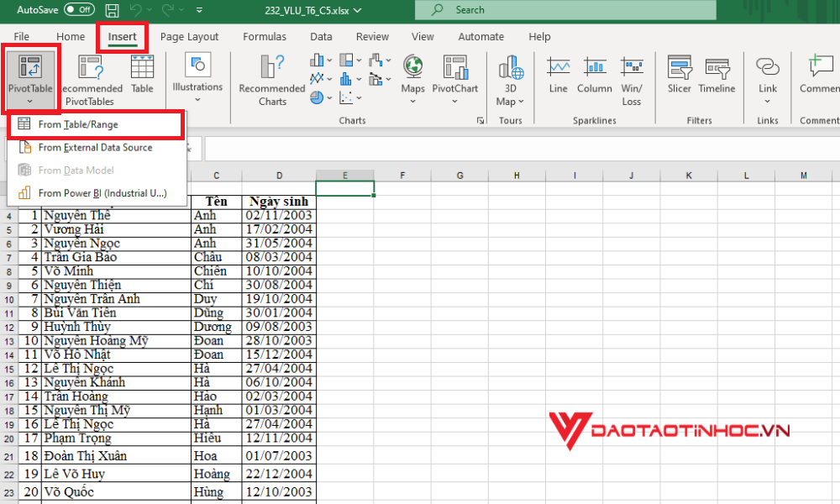Switch to the Page Layout tab
840x504 pixels.
(189, 36)
